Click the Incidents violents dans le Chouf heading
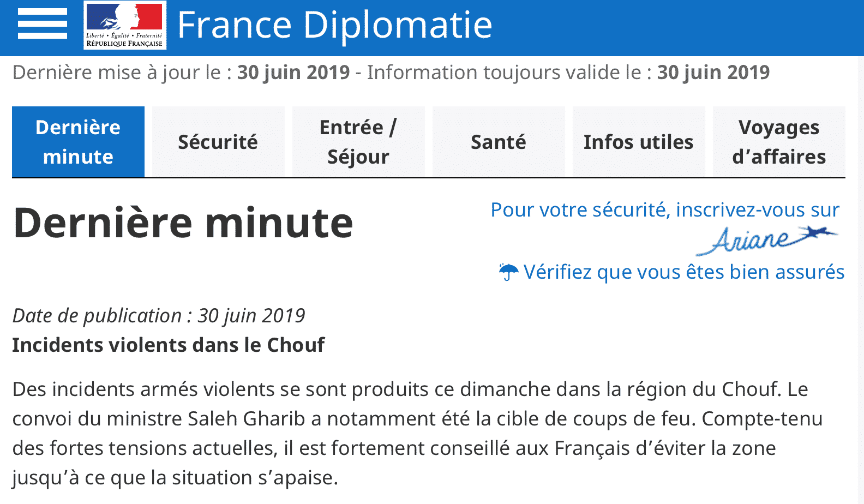 tap(168, 345)
